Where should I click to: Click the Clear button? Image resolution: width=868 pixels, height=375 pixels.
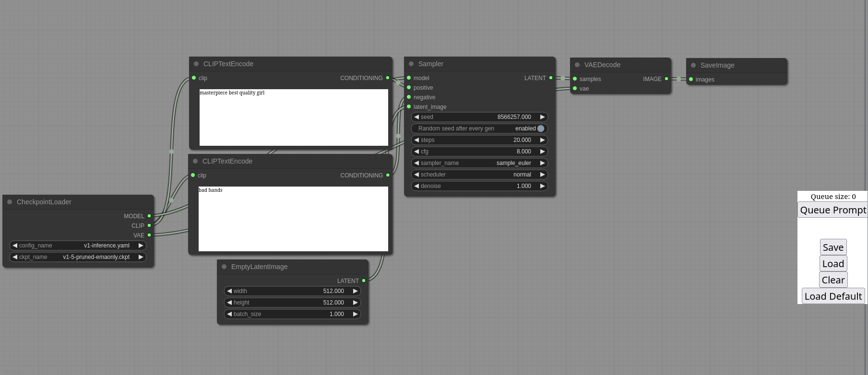833,280
